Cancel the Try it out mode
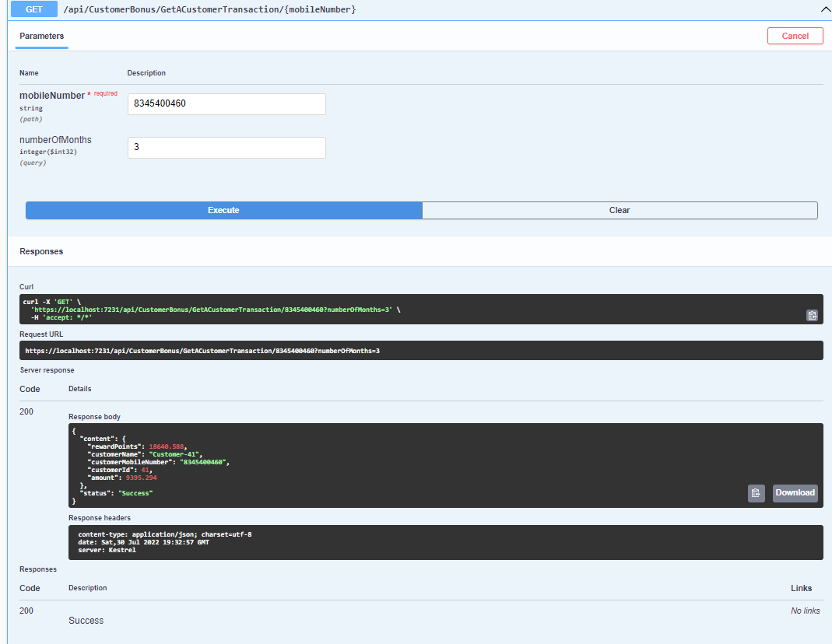The image size is (832, 644). [x=795, y=36]
